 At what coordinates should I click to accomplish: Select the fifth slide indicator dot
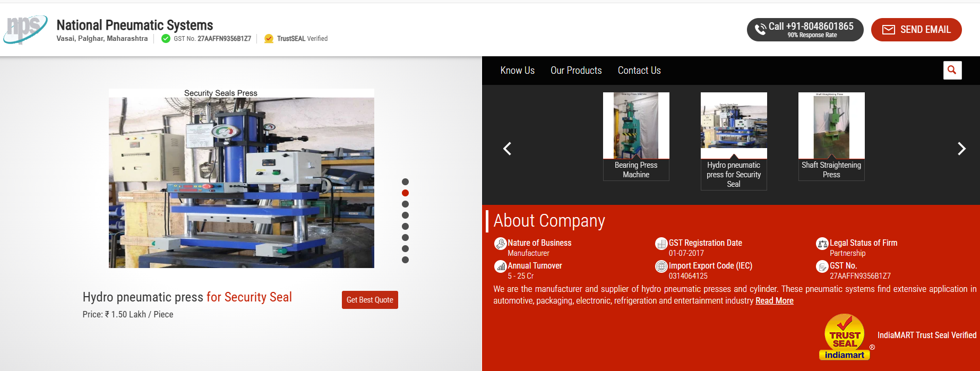click(405, 226)
